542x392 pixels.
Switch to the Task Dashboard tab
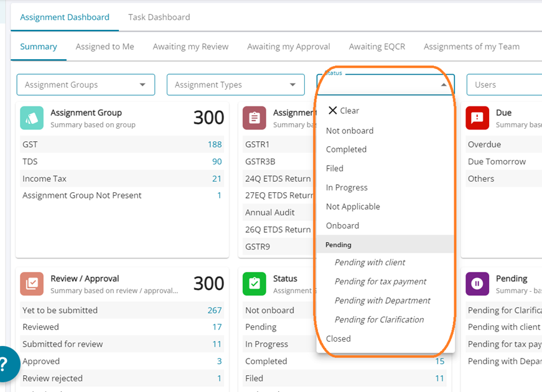coord(159,17)
